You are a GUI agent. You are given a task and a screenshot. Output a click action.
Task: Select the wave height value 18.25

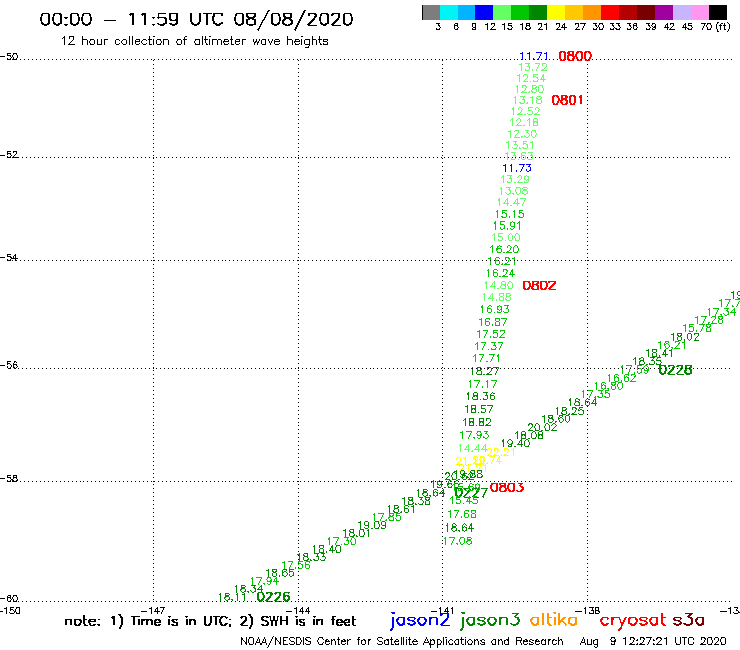(569, 412)
